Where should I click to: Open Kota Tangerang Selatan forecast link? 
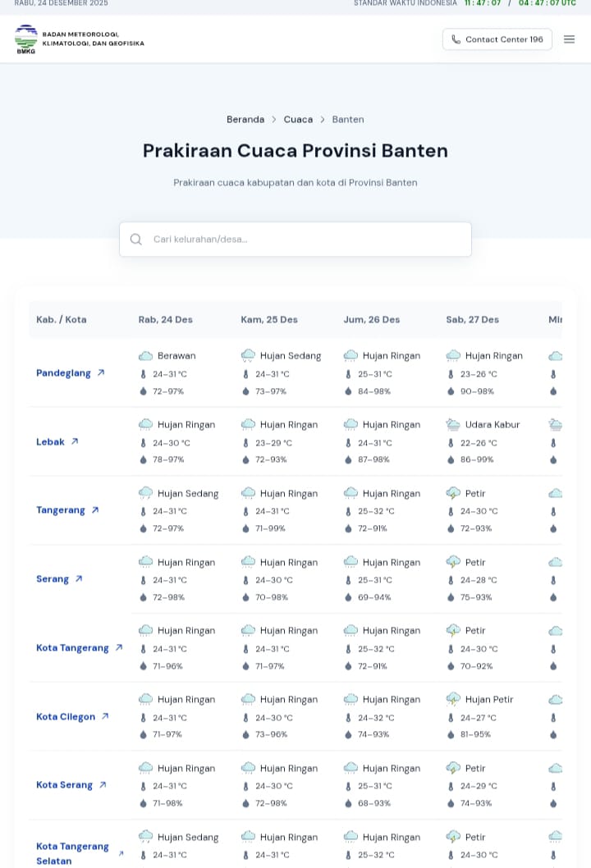pos(72,852)
